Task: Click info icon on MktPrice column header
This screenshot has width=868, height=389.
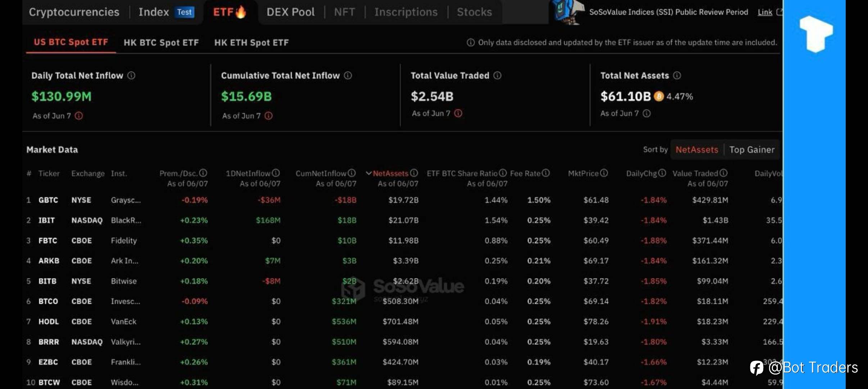Action: [604, 173]
